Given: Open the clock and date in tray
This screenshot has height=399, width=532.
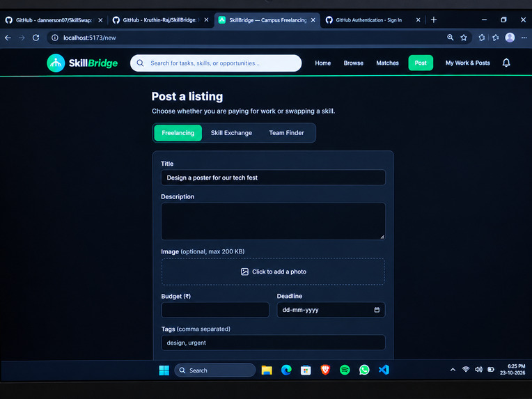Looking at the screenshot, I should (513, 370).
